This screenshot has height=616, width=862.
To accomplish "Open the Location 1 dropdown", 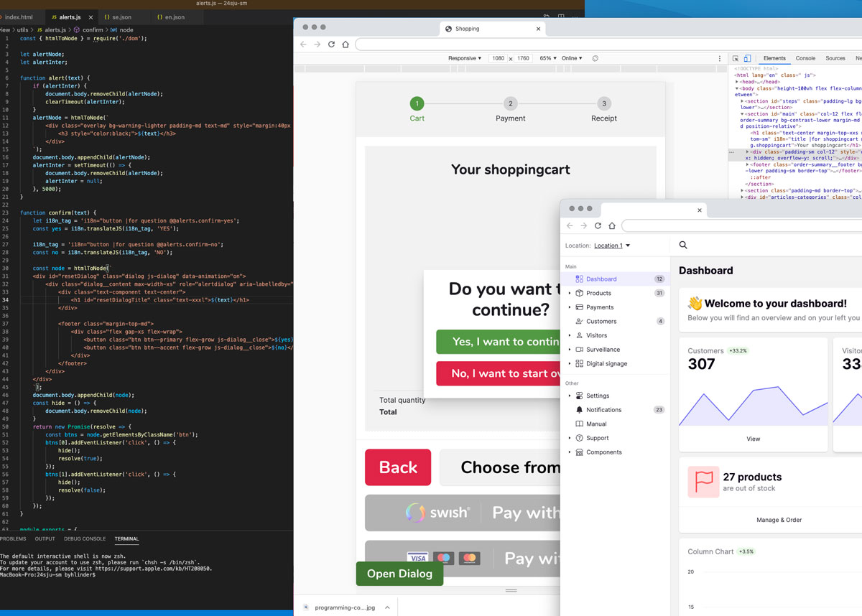I will (x=611, y=246).
